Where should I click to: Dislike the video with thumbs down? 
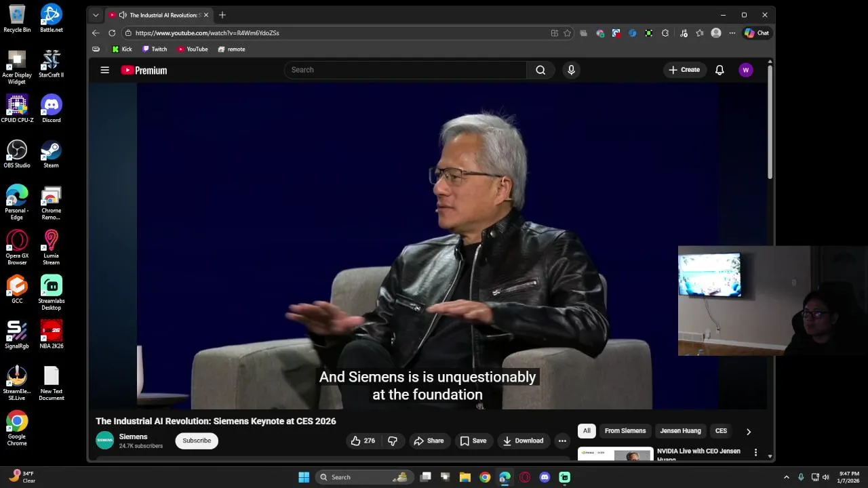pos(393,441)
